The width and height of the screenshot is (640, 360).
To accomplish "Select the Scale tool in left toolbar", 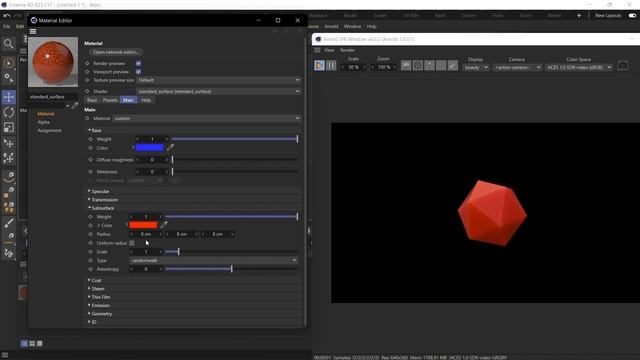I will click(9, 128).
